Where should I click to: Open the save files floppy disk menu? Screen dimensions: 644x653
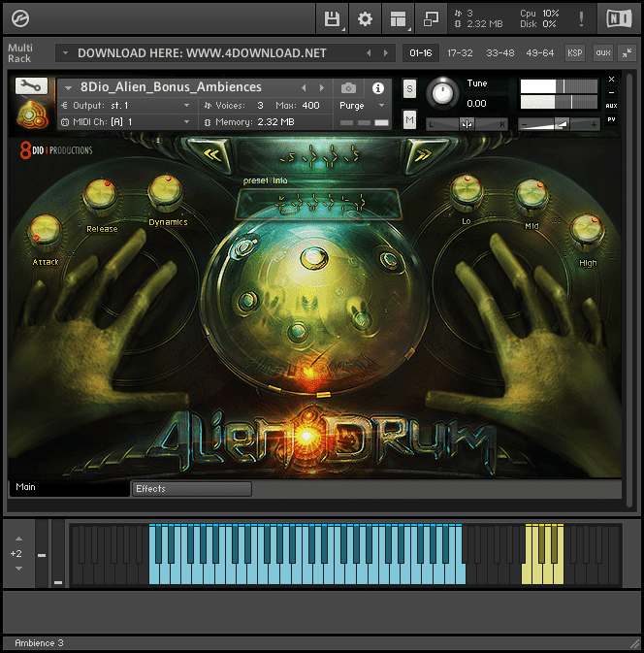(332, 18)
